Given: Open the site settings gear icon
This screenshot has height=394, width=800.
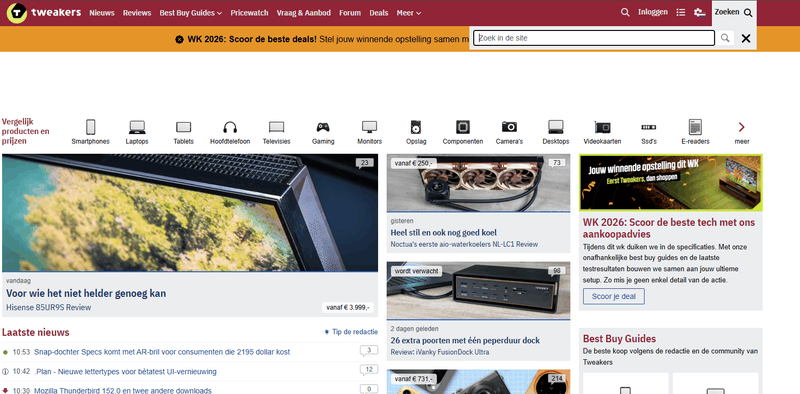Looking at the screenshot, I should tap(699, 13).
